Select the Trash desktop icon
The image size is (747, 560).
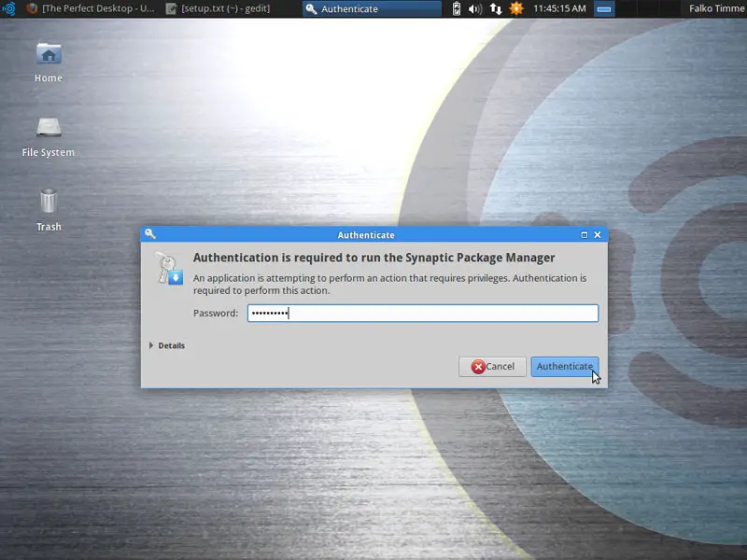point(49,210)
